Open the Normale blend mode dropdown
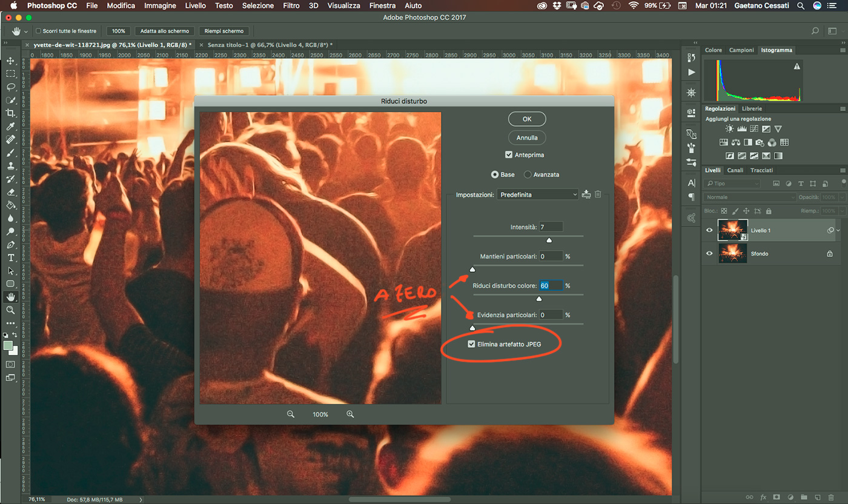The image size is (848, 504). click(x=750, y=197)
